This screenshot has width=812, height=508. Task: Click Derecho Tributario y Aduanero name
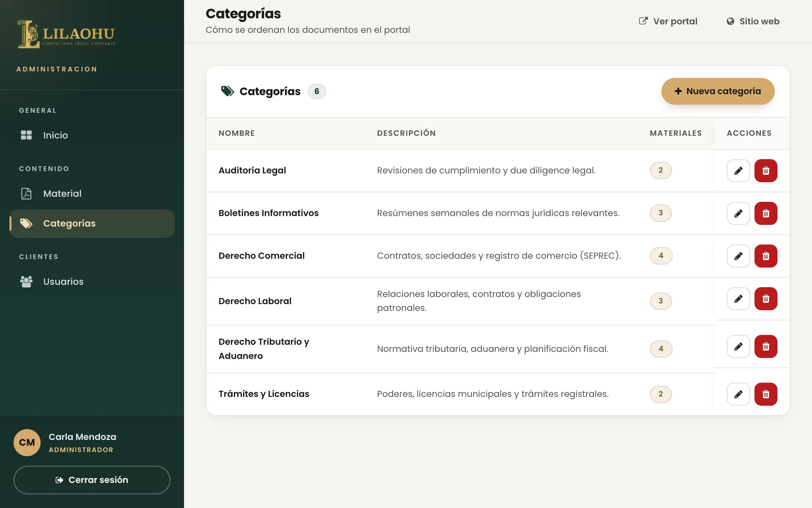click(264, 349)
